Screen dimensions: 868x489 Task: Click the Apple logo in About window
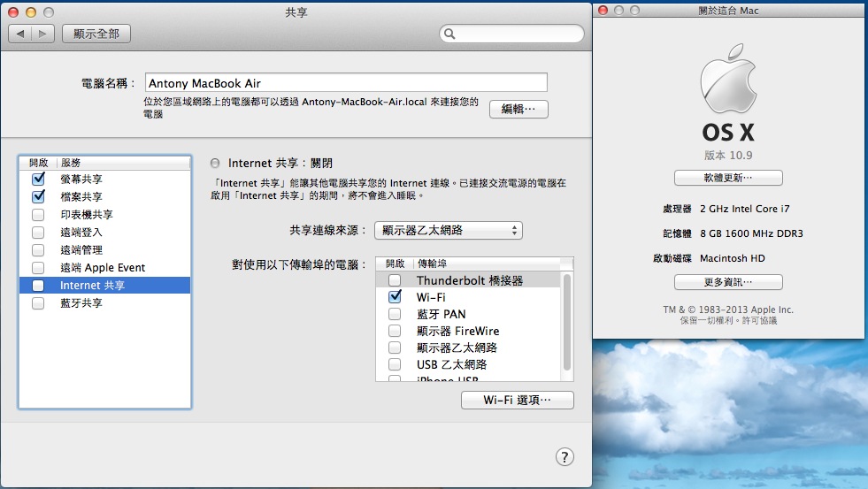728,79
